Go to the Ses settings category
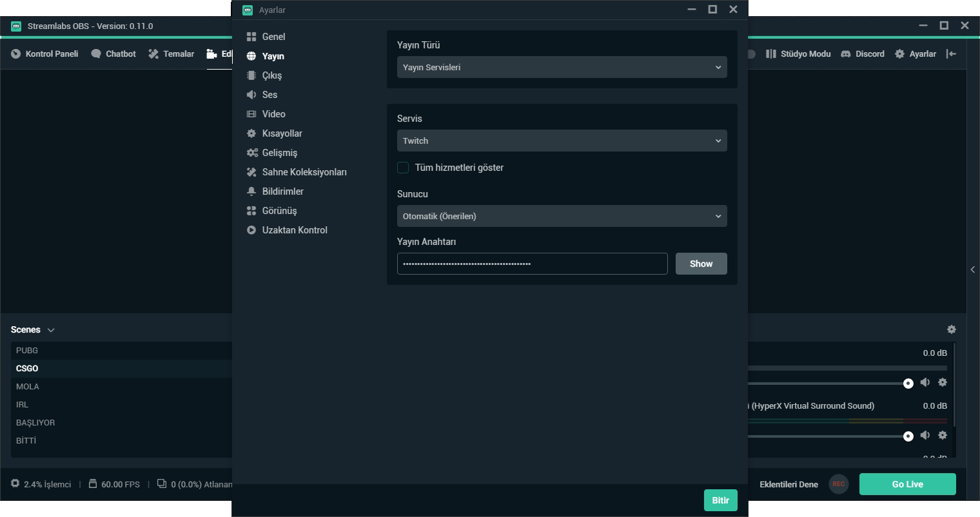The image size is (980, 517). coord(262,95)
